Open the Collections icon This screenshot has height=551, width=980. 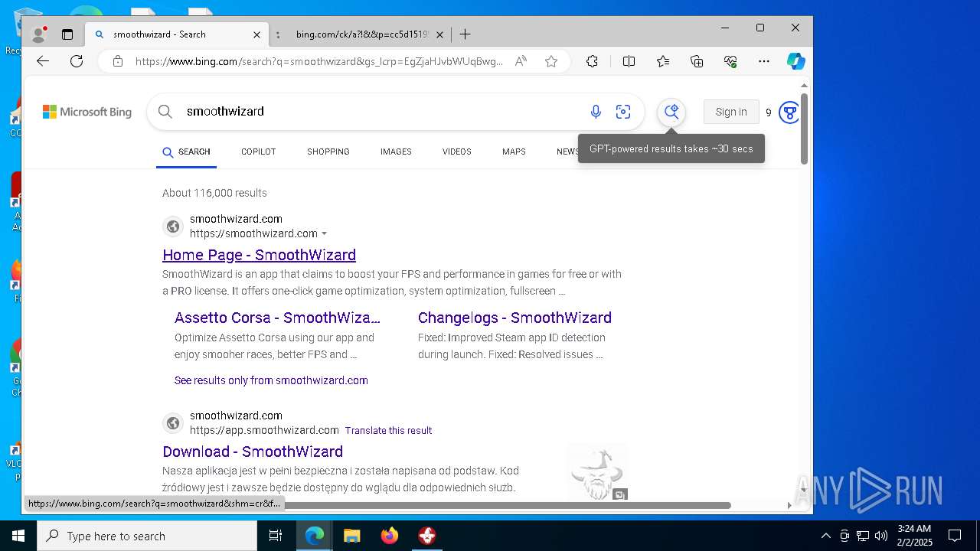pos(697,61)
